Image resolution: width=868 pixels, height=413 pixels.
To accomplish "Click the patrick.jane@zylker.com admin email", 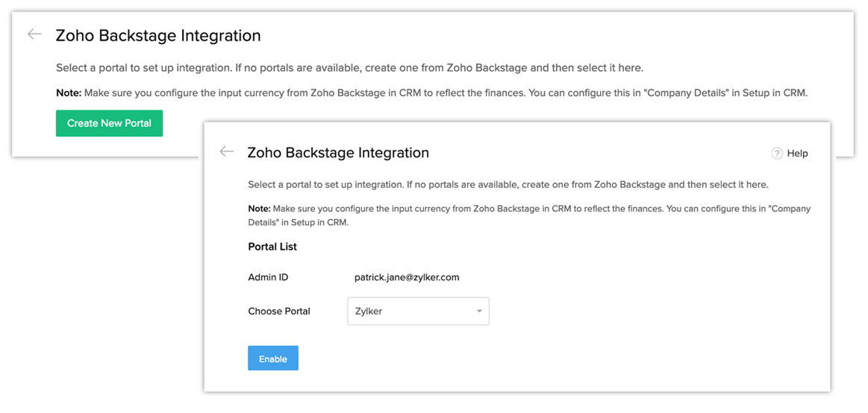I will [407, 277].
